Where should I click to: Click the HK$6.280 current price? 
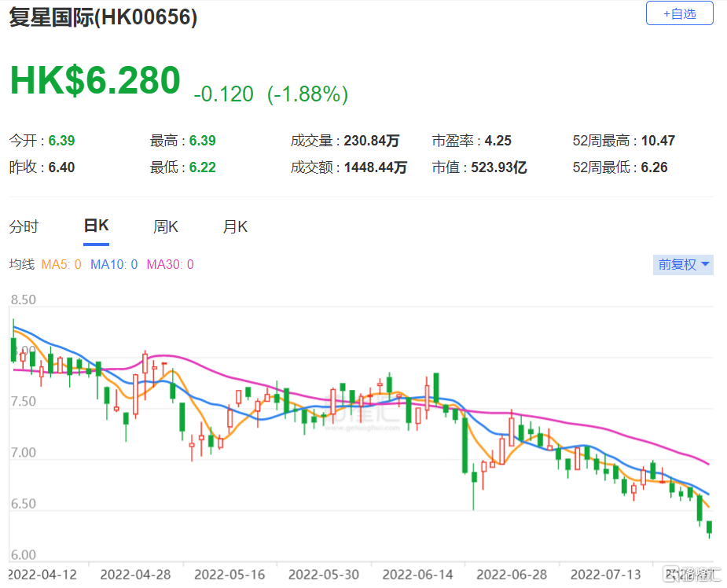95,80
